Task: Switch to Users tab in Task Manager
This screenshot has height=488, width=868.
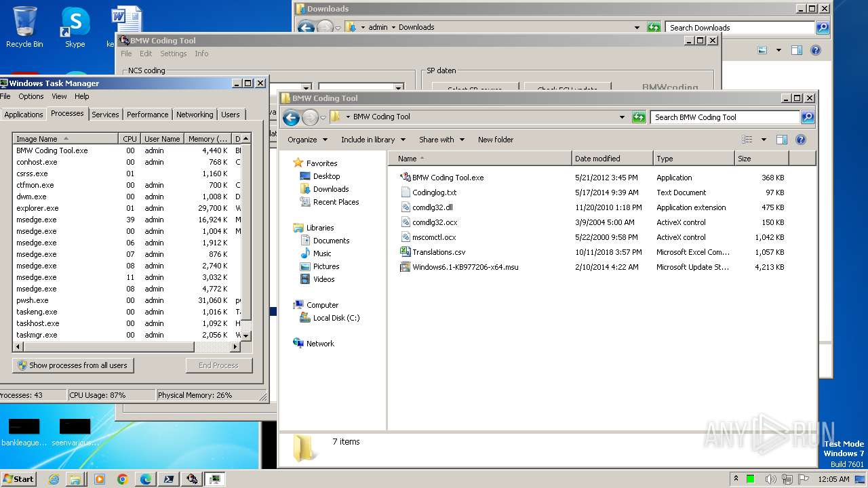Action: click(231, 115)
